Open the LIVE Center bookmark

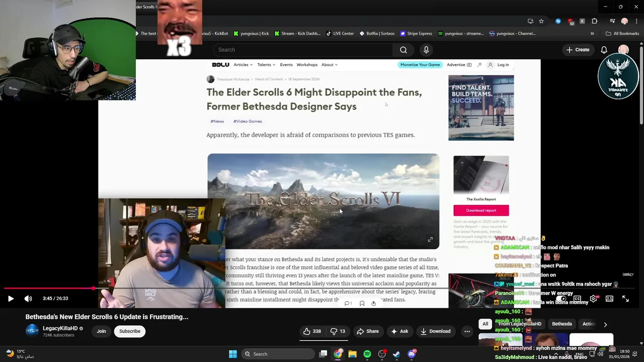340,34
